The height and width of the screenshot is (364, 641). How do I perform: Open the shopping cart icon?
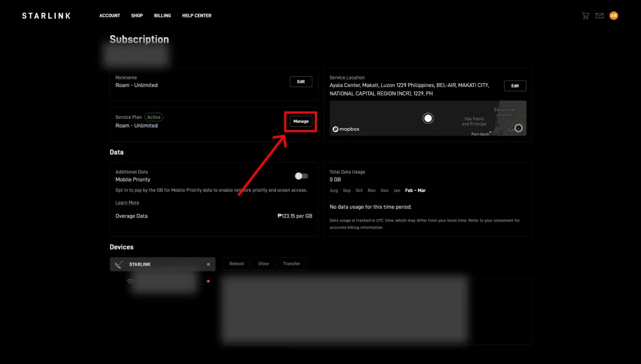click(585, 16)
